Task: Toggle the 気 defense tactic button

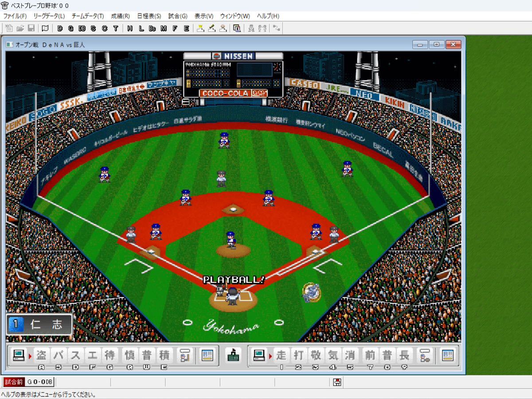Action: tap(333, 355)
